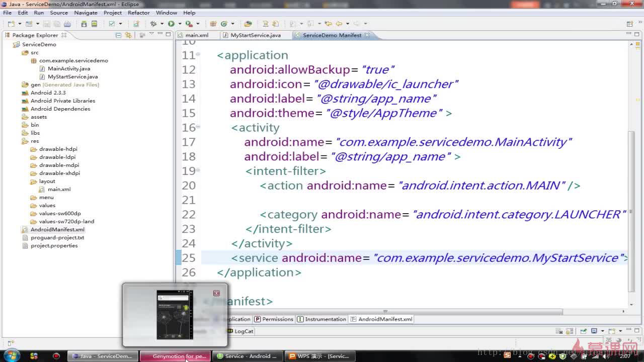Click the Clear Console icon in bottom panel

pos(559,331)
